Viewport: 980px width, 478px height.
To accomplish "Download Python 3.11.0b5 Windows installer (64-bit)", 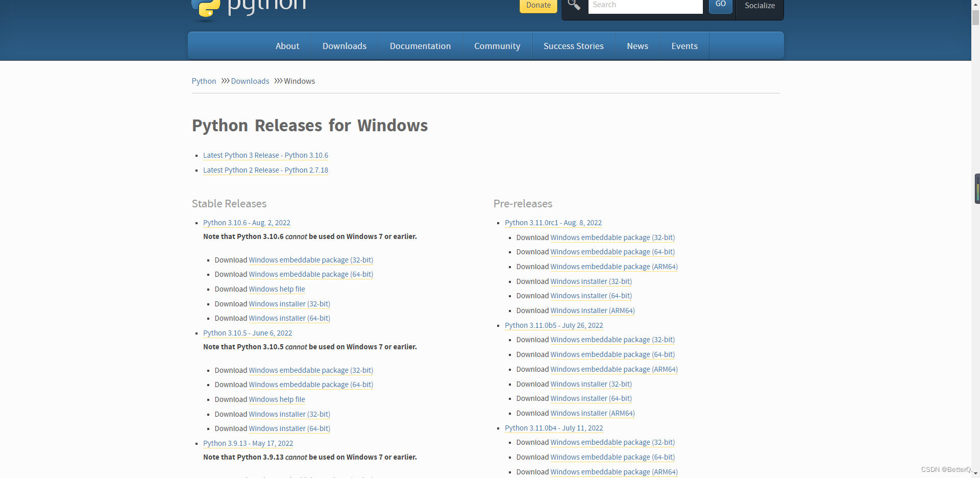I will 591,398.
